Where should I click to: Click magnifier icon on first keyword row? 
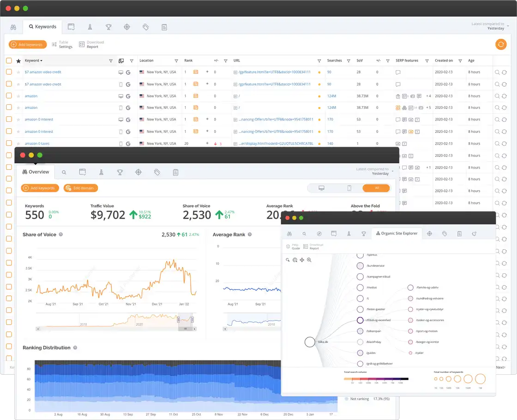tap(497, 72)
